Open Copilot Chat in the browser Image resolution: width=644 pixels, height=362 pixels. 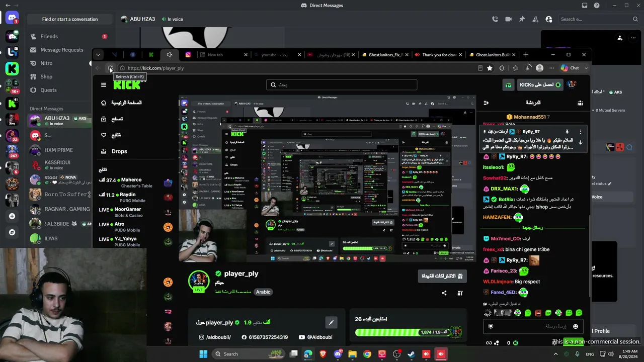pyautogui.click(x=570, y=68)
